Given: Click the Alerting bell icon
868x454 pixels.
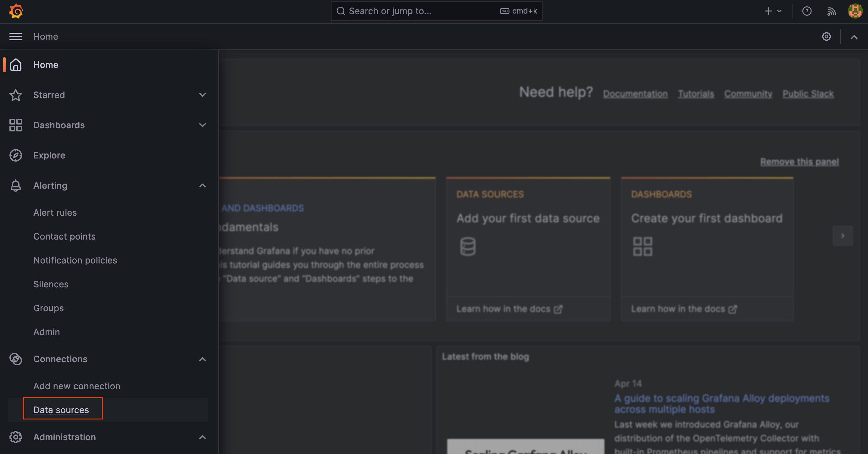Looking at the screenshot, I should point(15,185).
